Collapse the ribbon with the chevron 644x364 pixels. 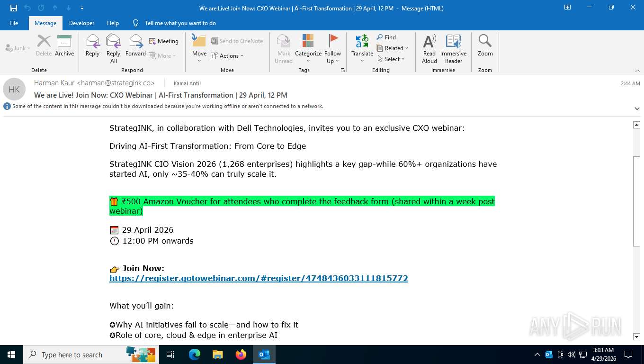coord(637,70)
